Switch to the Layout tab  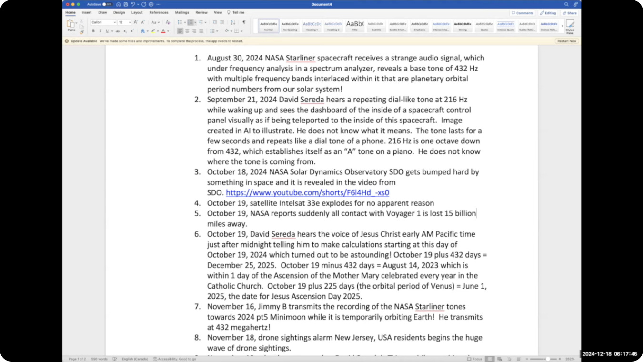tap(137, 12)
